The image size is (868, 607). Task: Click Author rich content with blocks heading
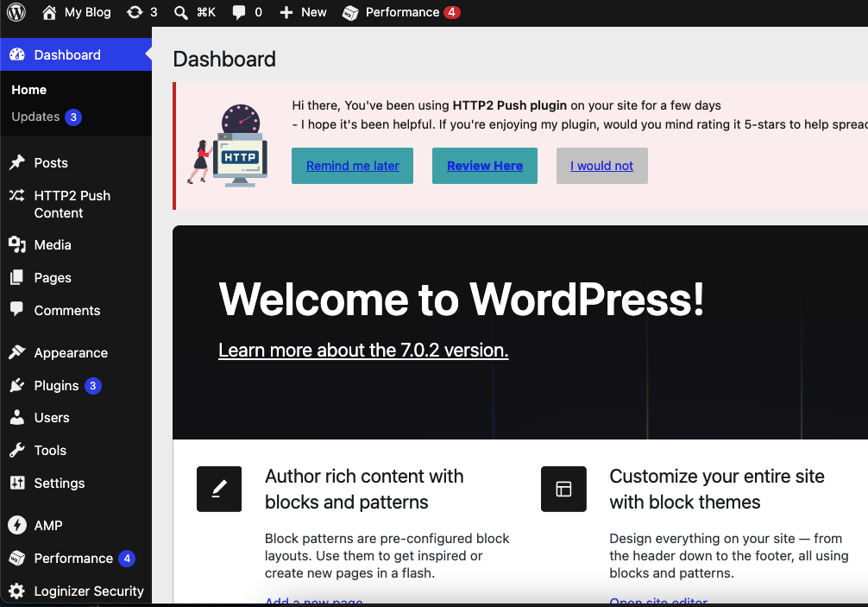[364, 489]
